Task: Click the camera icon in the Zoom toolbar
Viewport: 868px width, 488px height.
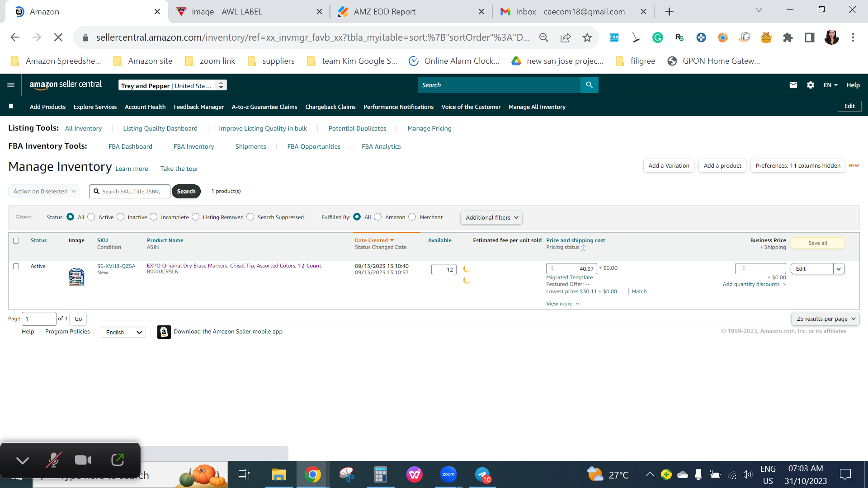Action: click(83, 460)
